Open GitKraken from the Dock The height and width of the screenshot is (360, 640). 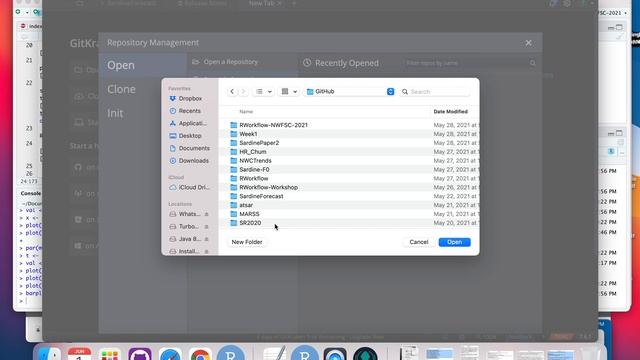365,354
